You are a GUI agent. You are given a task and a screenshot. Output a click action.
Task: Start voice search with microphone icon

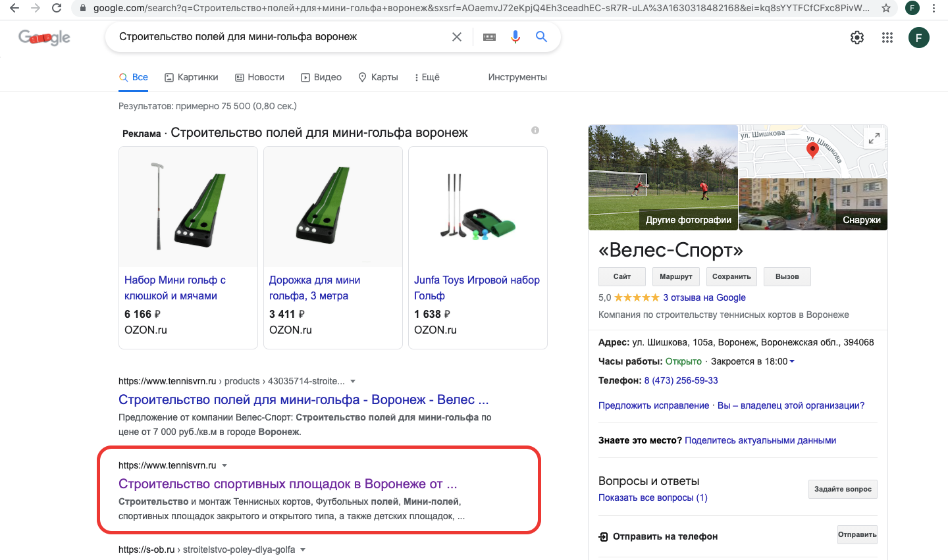(x=515, y=37)
